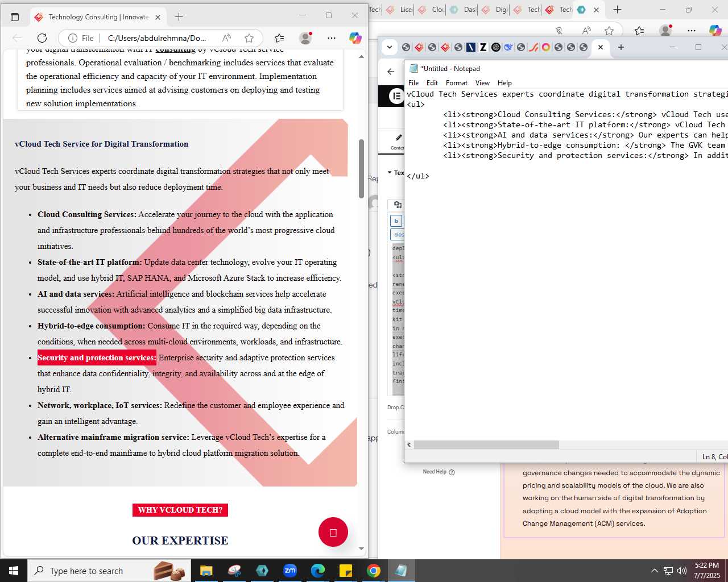The width and height of the screenshot is (728, 582).
Task: Switch to Digi tab in back Edge window
Action: pos(496,10)
